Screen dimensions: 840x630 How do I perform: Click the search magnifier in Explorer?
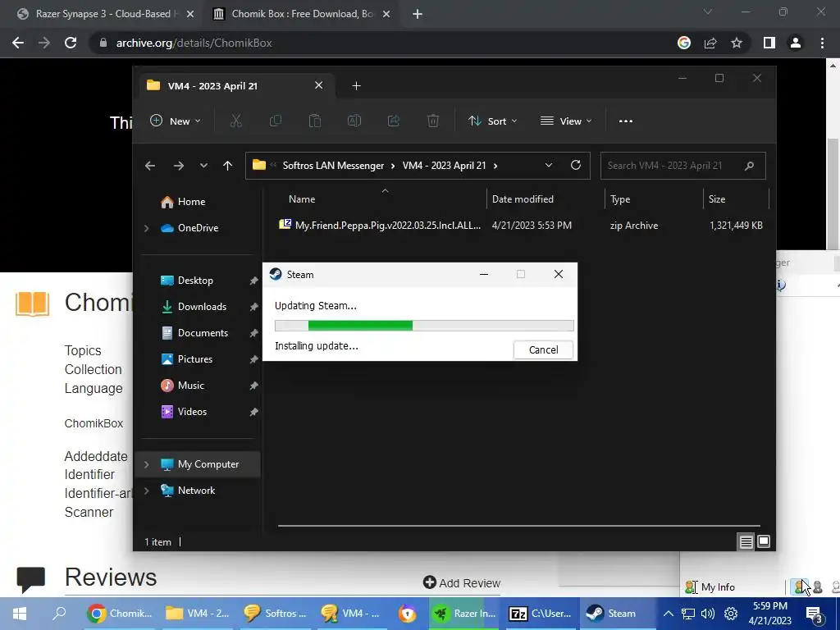pos(750,166)
